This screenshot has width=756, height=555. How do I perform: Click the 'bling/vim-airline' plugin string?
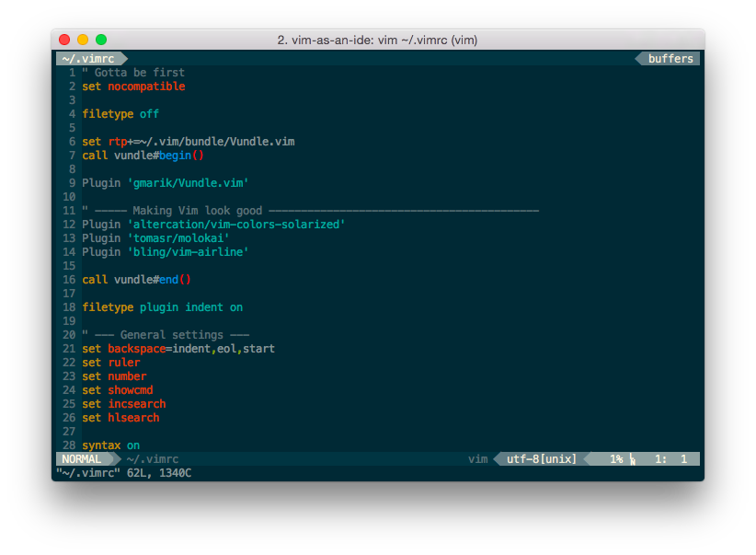pyautogui.click(x=188, y=252)
